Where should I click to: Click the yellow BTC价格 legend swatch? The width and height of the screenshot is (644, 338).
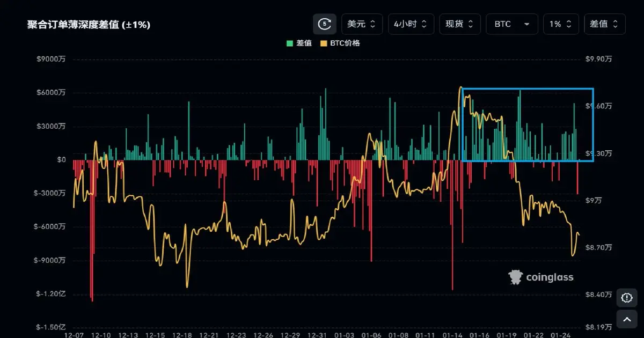tap(324, 43)
